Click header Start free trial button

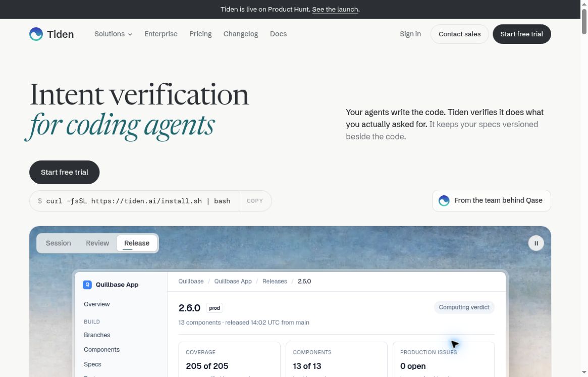(x=521, y=34)
